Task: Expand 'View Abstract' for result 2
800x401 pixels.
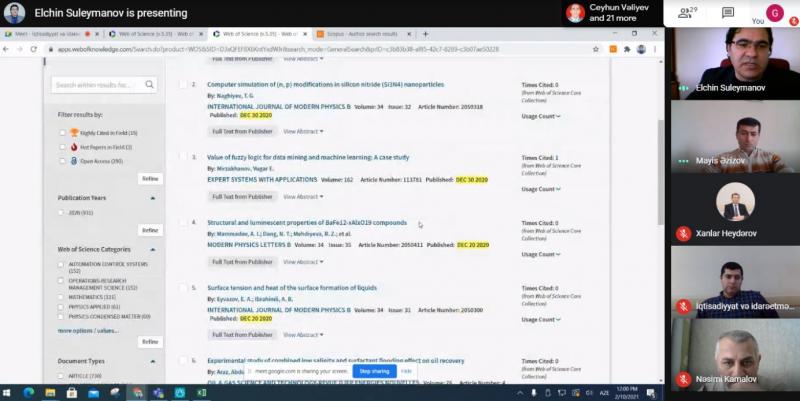Action: point(303,132)
